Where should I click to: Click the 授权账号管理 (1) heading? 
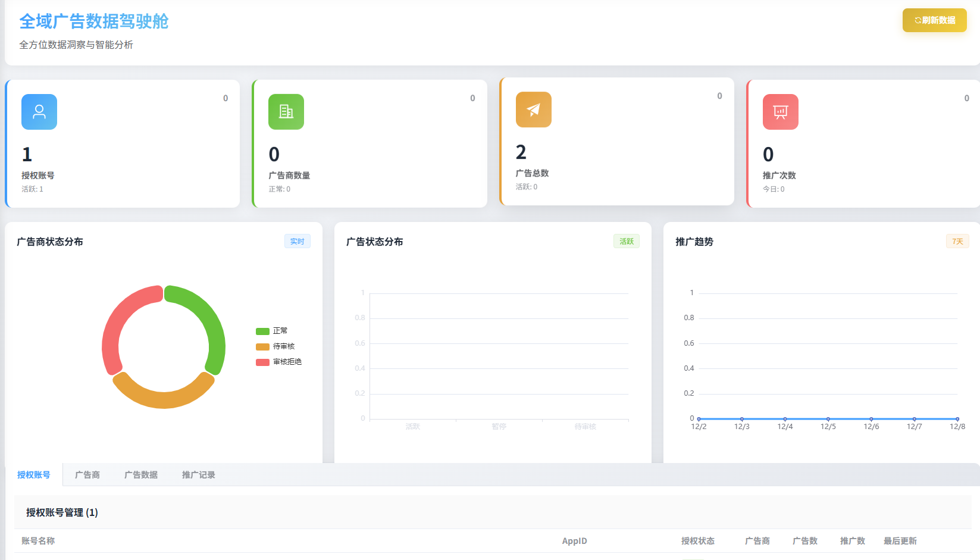coord(62,512)
